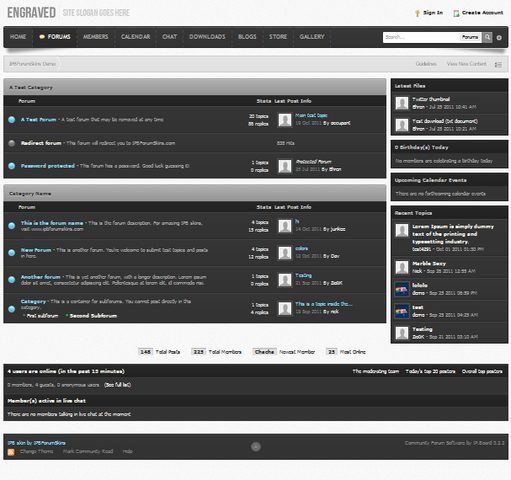Open the First subforum link
The height and width of the screenshot is (480, 511).
[x=42, y=316]
